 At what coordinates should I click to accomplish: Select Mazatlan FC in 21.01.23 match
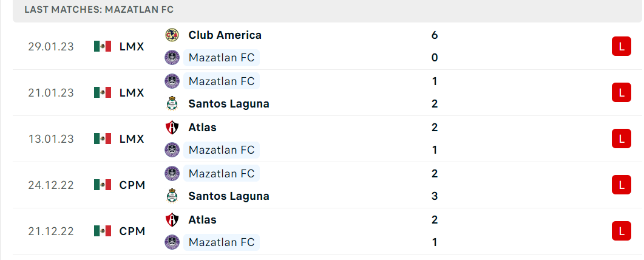[x=222, y=81]
